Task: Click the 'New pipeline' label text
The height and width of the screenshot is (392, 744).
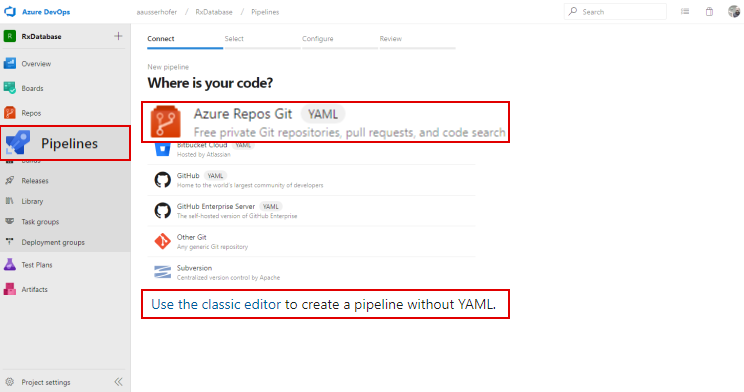Action: tap(168, 67)
